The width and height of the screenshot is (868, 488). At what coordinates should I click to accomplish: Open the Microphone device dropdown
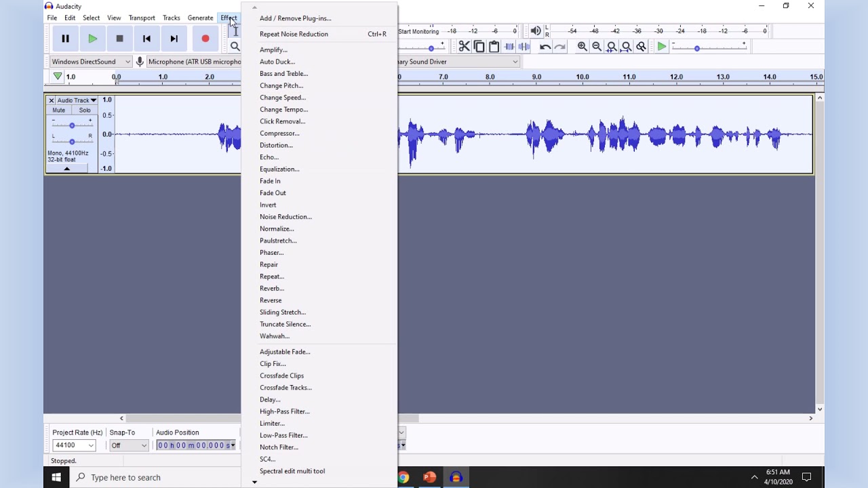[194, 62]
